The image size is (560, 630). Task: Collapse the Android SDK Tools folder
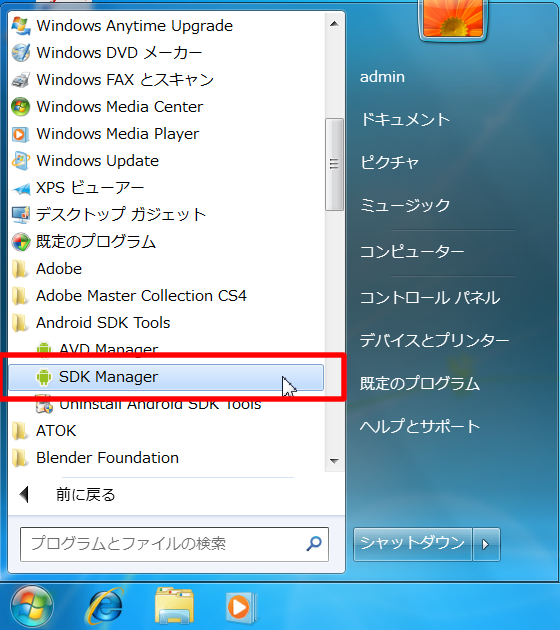tap(166, 323)
